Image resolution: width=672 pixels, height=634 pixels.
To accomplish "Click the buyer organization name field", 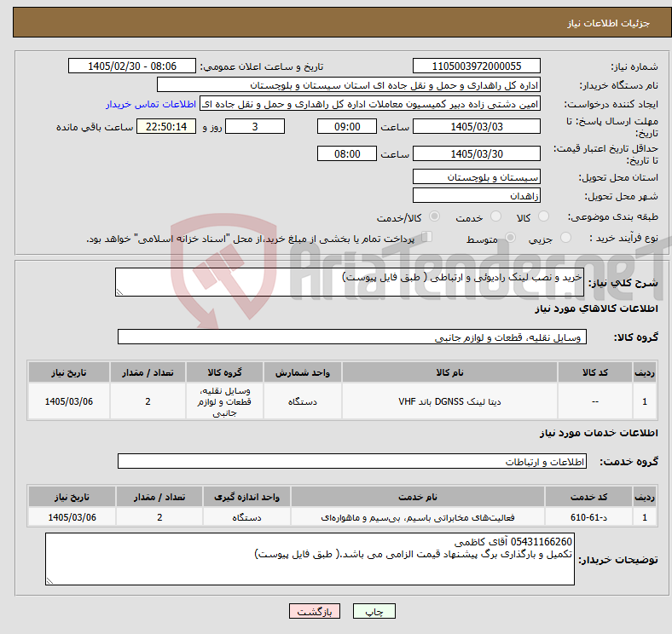I will (x=349, y=85).
